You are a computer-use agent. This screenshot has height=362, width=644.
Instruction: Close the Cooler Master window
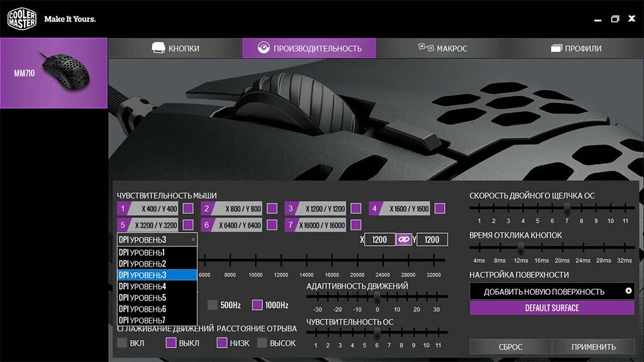pos(631,18)
